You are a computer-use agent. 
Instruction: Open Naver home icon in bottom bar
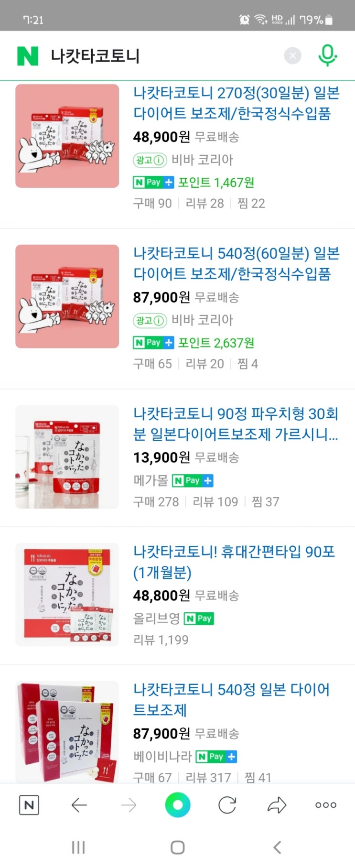point(29,805)
